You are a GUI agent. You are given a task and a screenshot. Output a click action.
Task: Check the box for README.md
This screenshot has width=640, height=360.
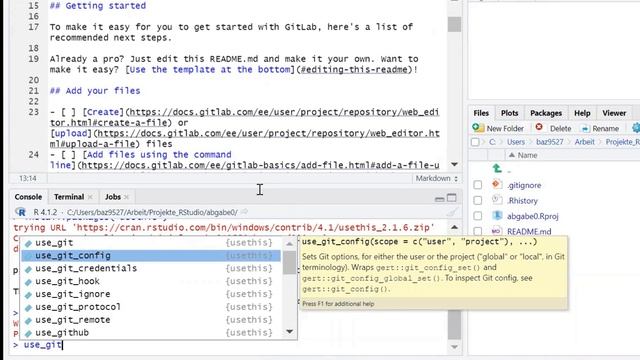tap(478, 231)
